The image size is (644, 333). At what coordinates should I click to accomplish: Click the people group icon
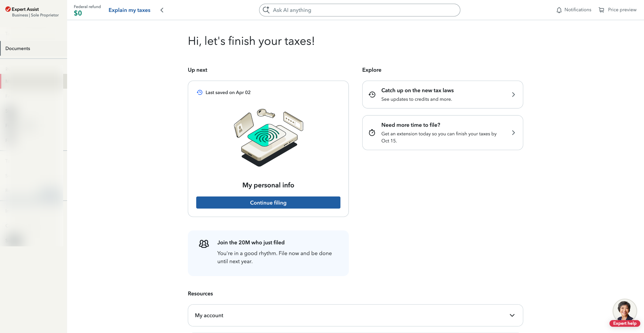coord(204,244)
